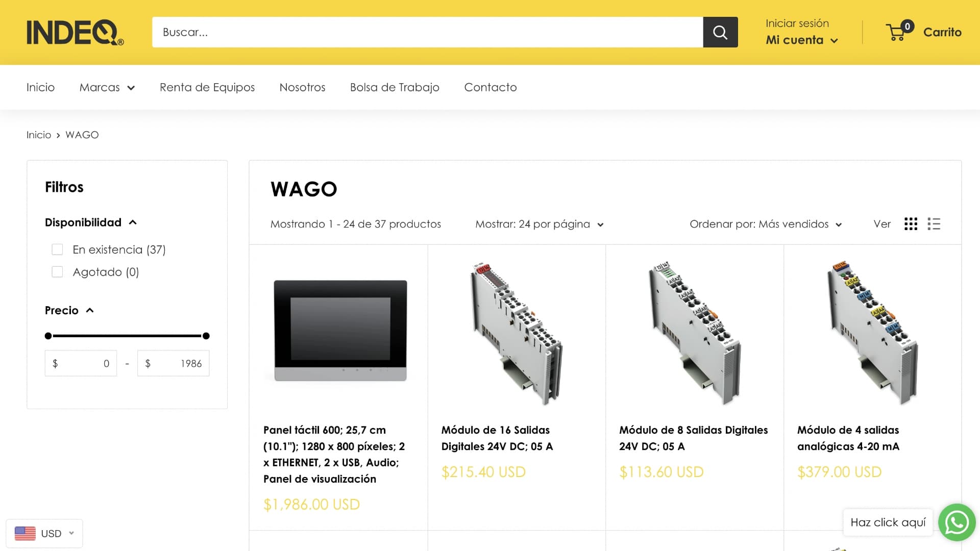Check the Agotado checkbox
The image size is (980, 551).
(57, 272)
